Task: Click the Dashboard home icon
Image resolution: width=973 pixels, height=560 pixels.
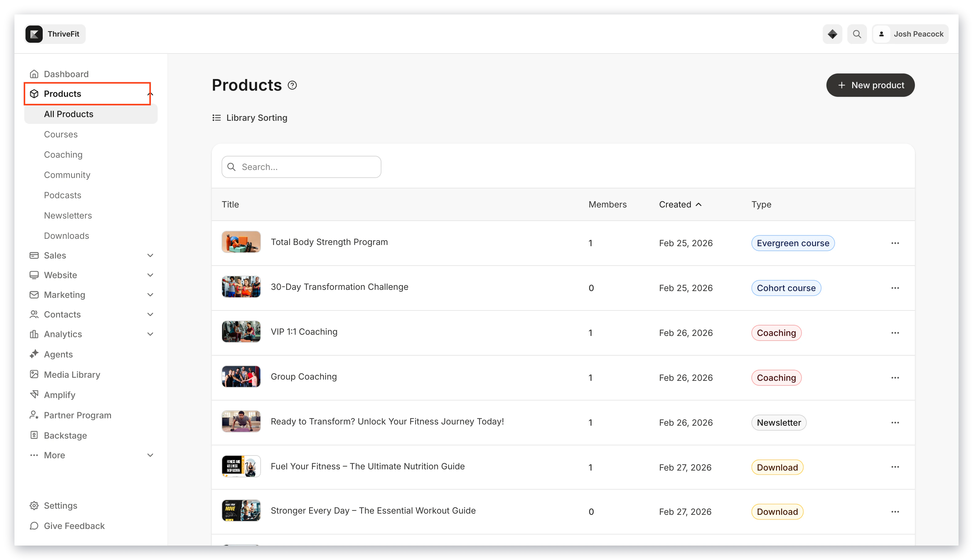Action: (x=34, y=74)
